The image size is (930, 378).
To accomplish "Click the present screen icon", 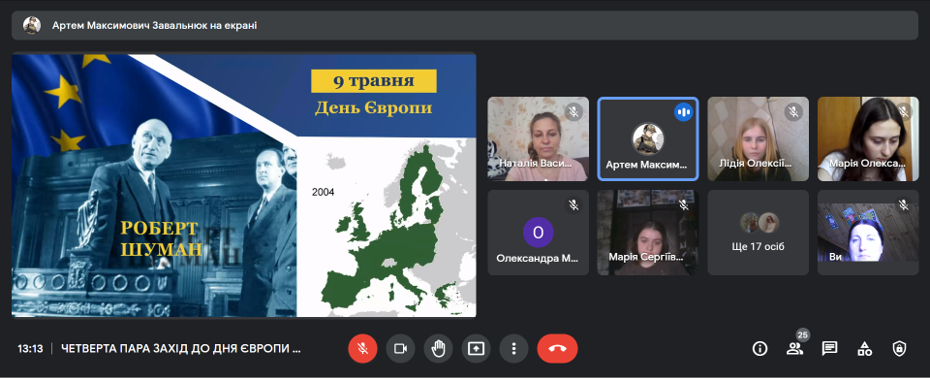I will pos(476,349).
